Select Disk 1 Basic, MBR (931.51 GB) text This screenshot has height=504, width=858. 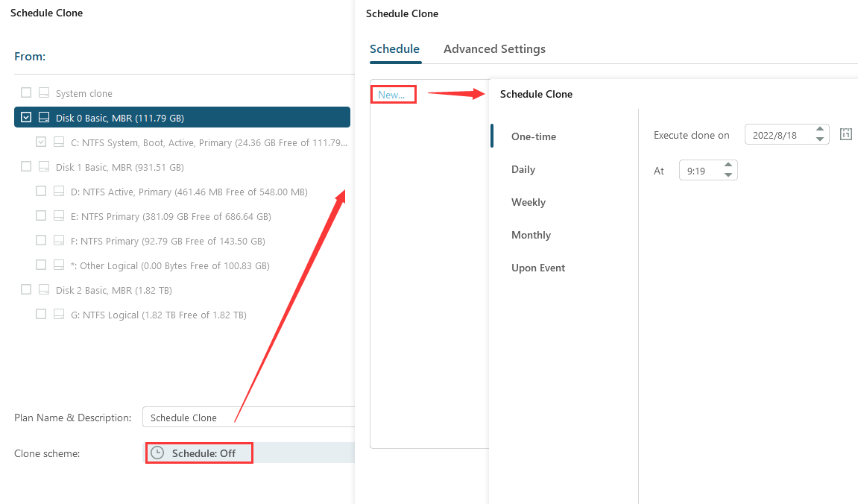[x=120, y=167]
